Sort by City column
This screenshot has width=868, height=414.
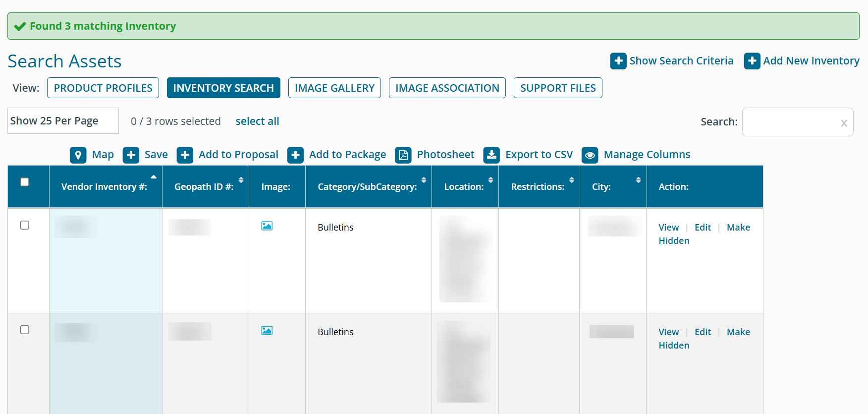pyautogui.click(x=613, y=187)
